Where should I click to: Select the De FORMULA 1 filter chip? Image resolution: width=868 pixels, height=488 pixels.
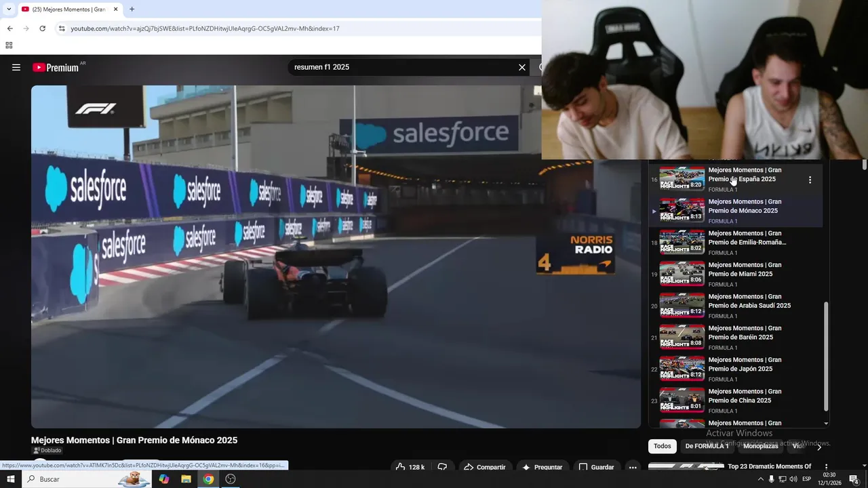(707, 446)
